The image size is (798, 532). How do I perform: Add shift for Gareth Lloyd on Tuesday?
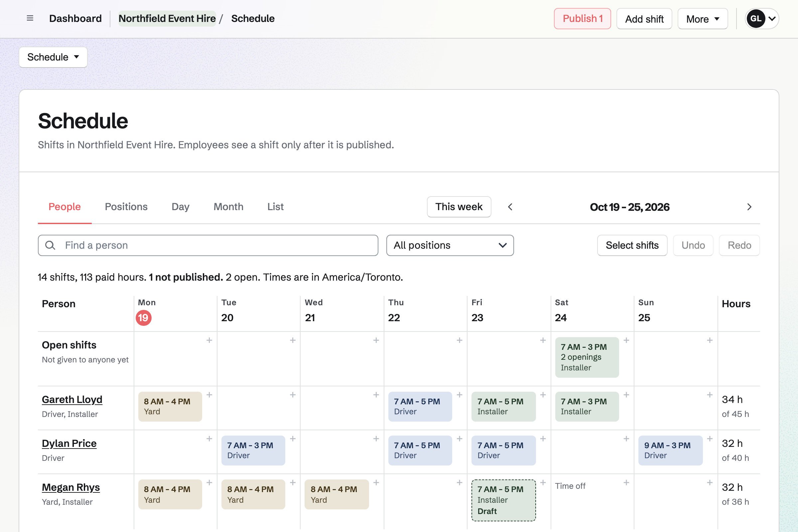(293, 395)
